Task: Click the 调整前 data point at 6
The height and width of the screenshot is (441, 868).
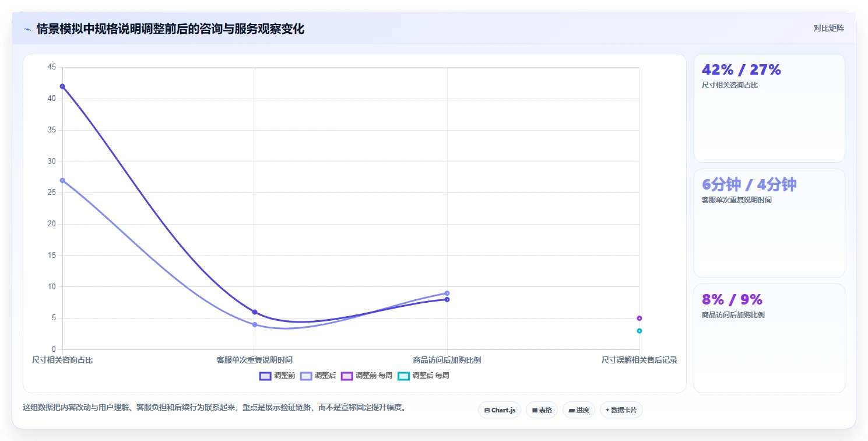Action: click(x=255, y=312)
